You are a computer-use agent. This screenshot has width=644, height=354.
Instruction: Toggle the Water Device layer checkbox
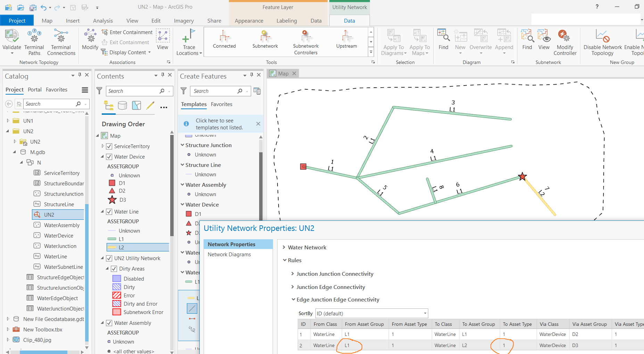(109, 157)
